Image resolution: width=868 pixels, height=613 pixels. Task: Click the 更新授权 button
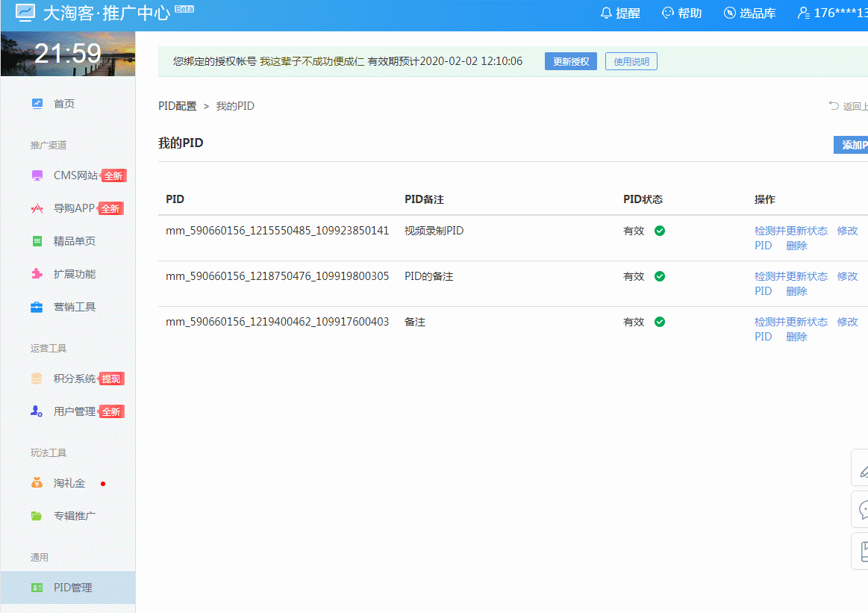[x=570, y=61]
